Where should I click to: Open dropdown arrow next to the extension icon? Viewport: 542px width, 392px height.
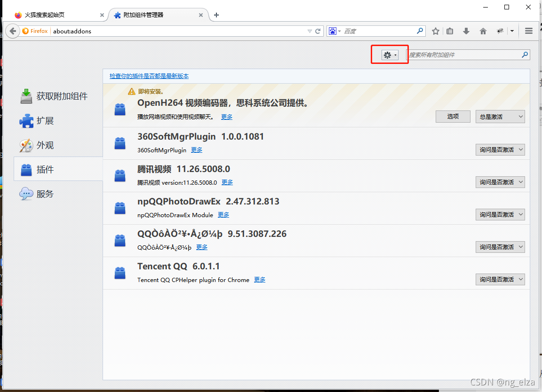coord(512,31)
